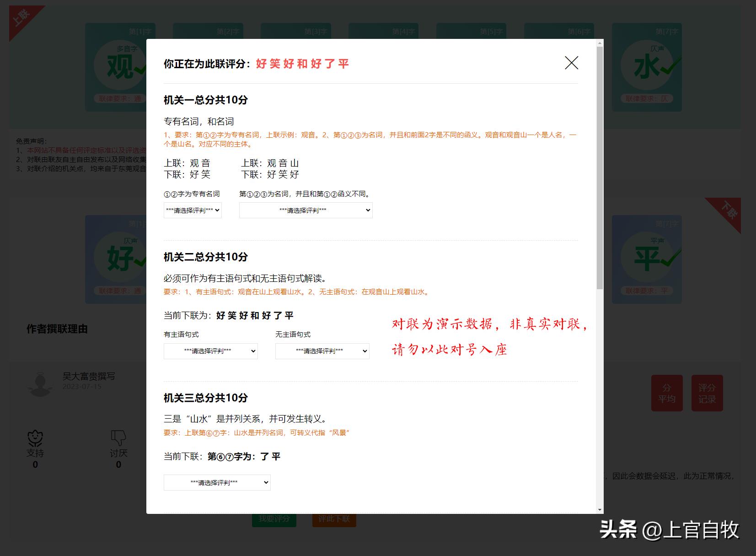Select the 好 character tile in 下联
Viewport: 756px width, 556px height.
coord(120,259)
